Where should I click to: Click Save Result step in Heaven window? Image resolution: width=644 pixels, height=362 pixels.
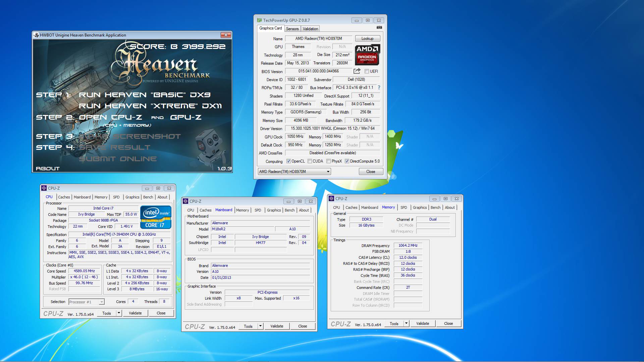(114, 147)
